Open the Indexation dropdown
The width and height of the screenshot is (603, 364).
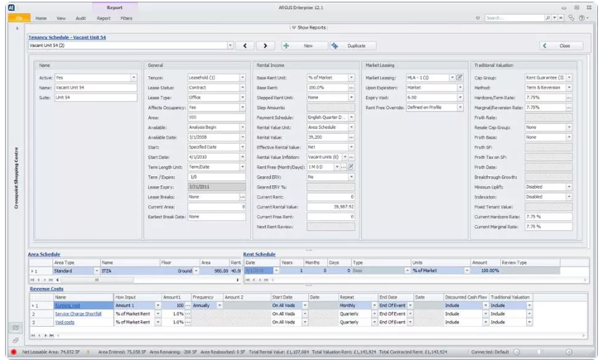click(569, 197)
